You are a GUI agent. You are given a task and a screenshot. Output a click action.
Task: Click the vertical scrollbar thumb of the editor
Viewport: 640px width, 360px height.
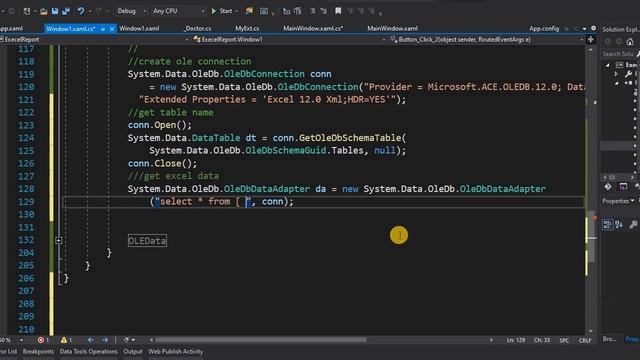coord(591,237)
